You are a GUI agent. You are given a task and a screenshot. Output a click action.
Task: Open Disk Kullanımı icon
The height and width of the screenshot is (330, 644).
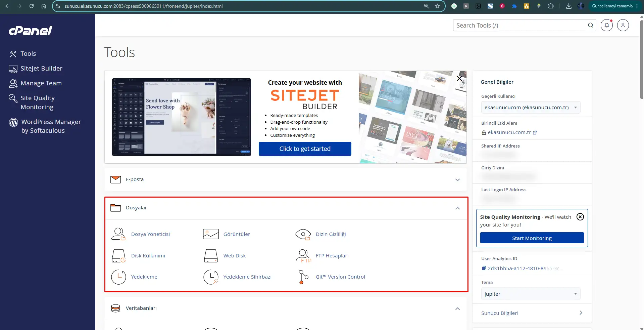point(118,256)
